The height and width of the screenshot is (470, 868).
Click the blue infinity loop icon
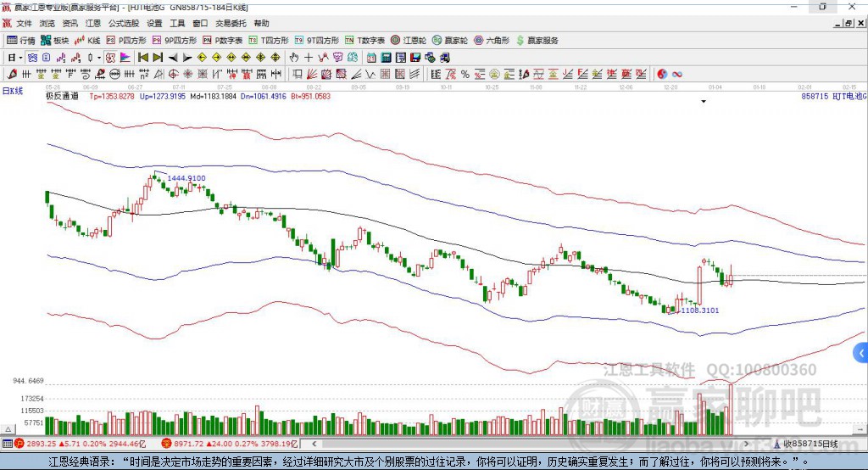click(x=677, y=75)
